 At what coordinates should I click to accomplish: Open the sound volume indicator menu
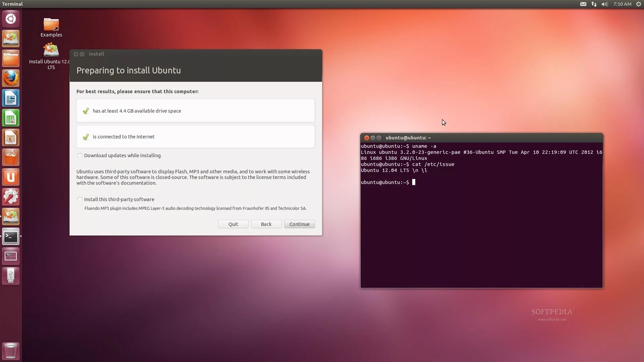tap(604, 4)
